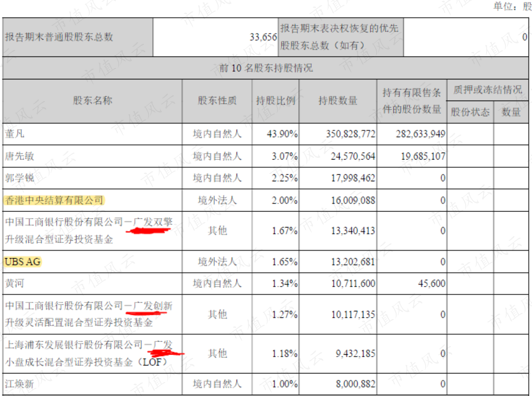Click the 股东名称 column header

click(x=92, y=101)
